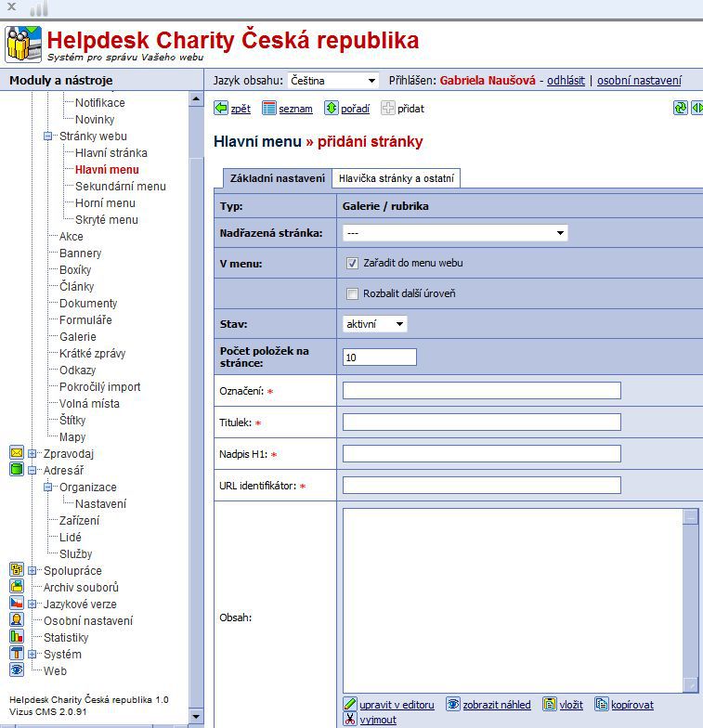
Task: Expand the Jazykové verze tree node
Action: pos(32,604)
